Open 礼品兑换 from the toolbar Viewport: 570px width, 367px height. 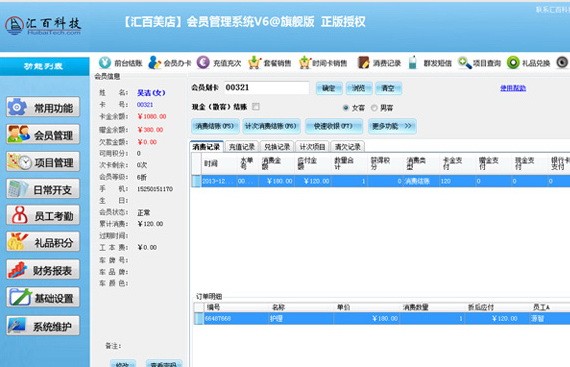point(513,62)
